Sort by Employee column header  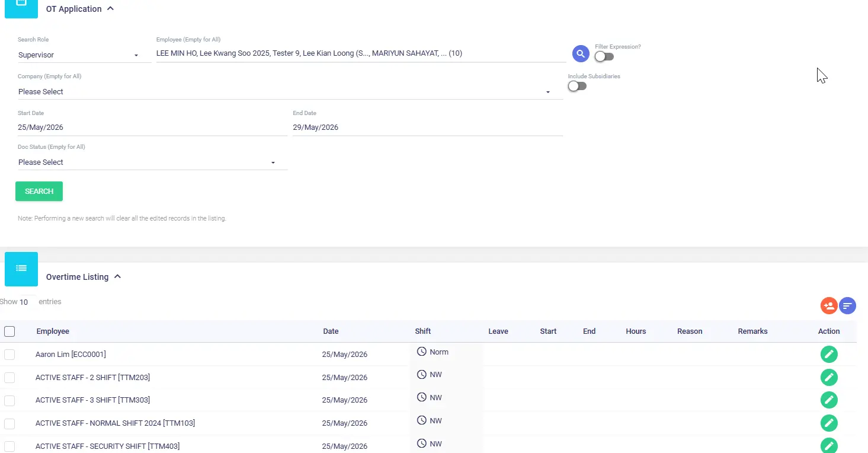pyautogui.click(x=53, y=331)
